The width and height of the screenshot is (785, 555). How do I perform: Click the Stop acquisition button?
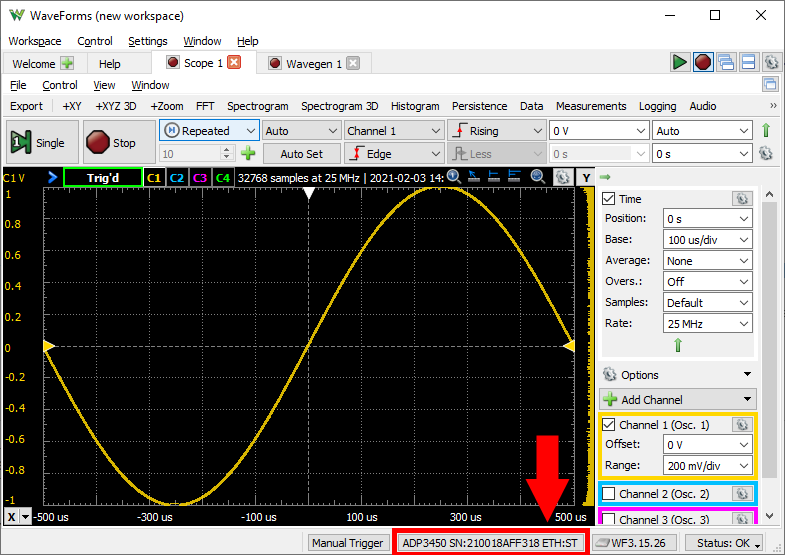(x=119, y=142)
